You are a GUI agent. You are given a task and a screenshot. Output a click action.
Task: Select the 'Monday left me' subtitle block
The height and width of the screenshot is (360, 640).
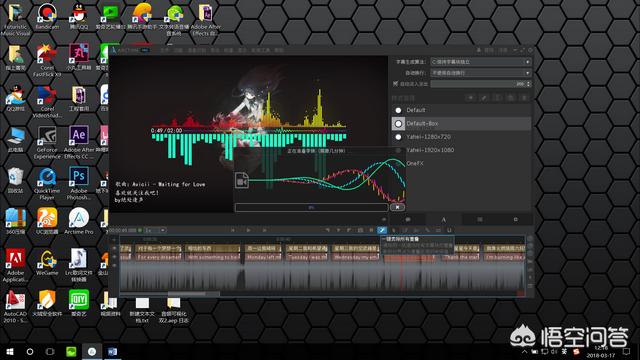(x=263, y=257)
